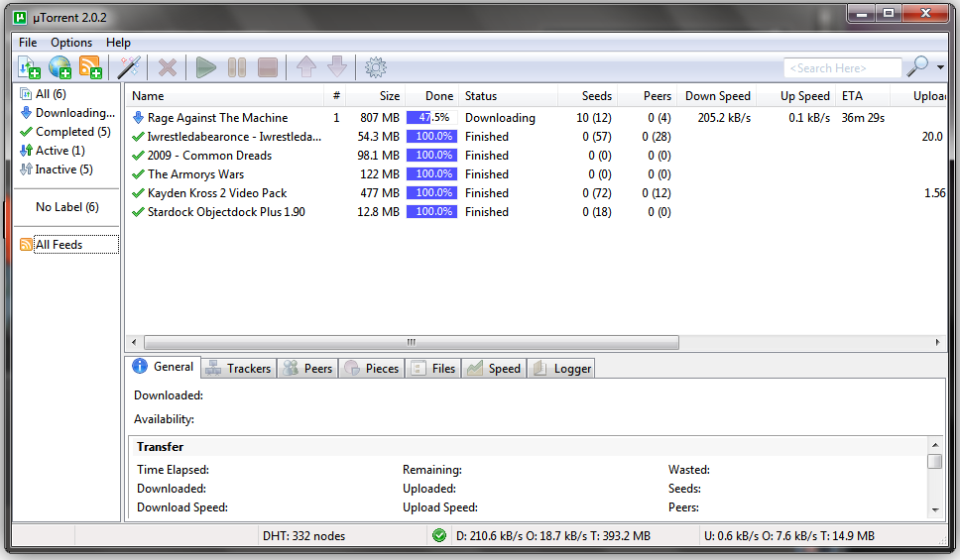The height and width of the screenshot is (560, 960).
Task: Sort list by Down Speed column header
Action: click(718, 96)
